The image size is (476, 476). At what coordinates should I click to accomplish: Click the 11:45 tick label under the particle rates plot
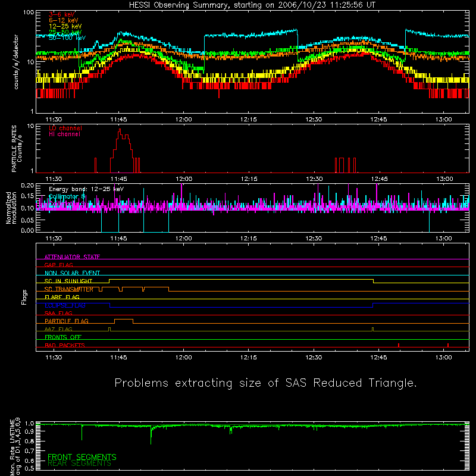(x=118, y=179)
